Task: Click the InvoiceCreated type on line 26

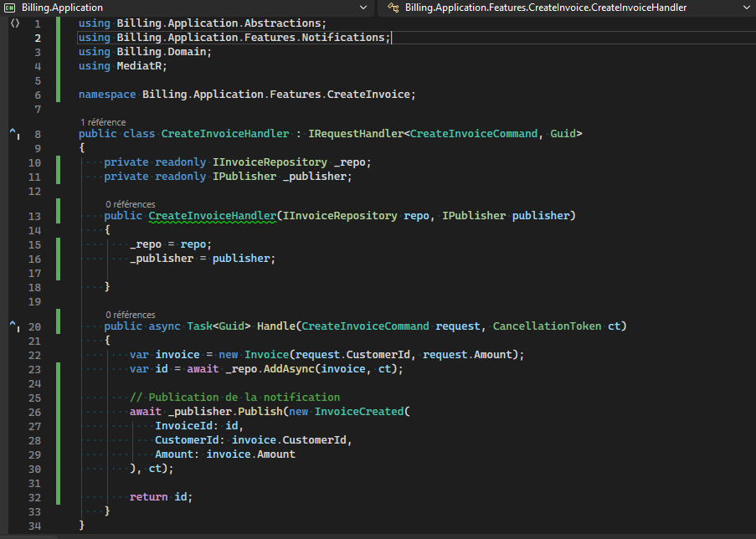Action: click(x=359, y=412)
